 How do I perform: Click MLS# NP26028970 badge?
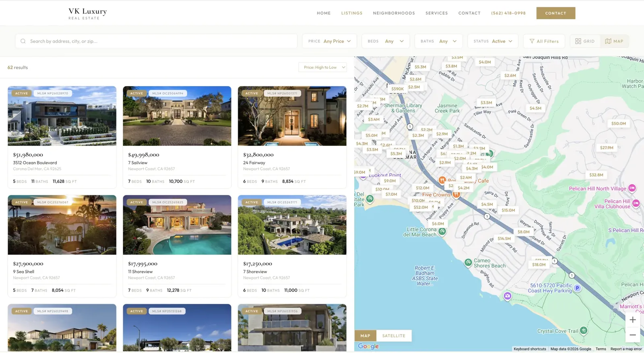(53, 93)
